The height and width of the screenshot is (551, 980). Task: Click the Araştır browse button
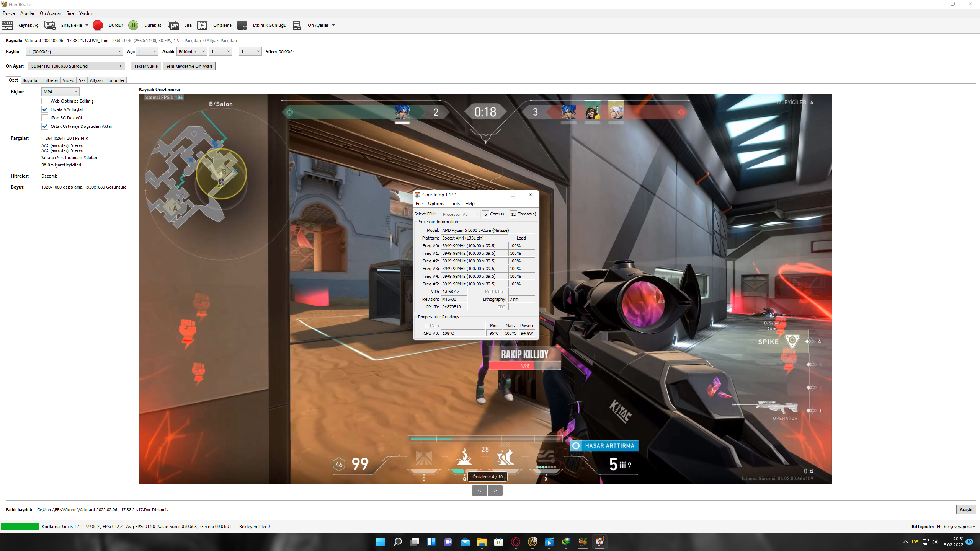point(966,510)
